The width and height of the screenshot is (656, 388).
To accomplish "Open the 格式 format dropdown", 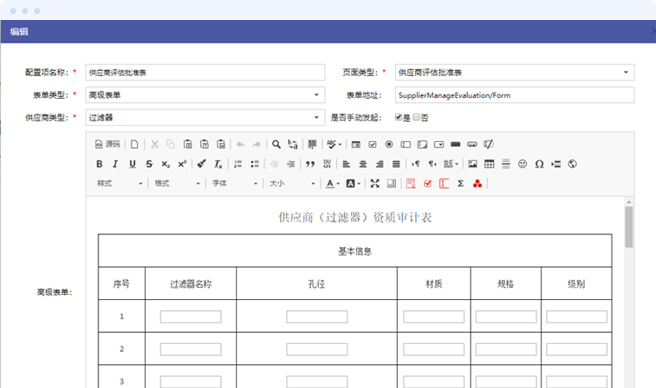I will click(x=177, y=183).
